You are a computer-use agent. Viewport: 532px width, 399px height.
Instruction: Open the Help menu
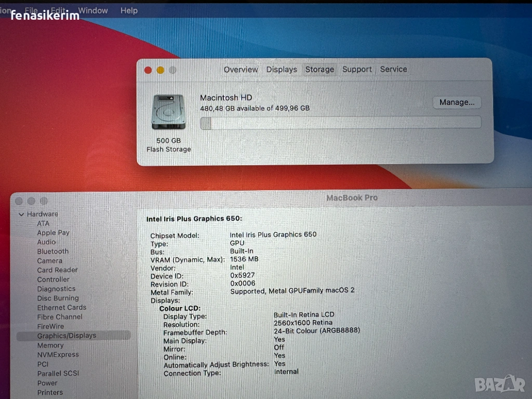pos(129,10)
